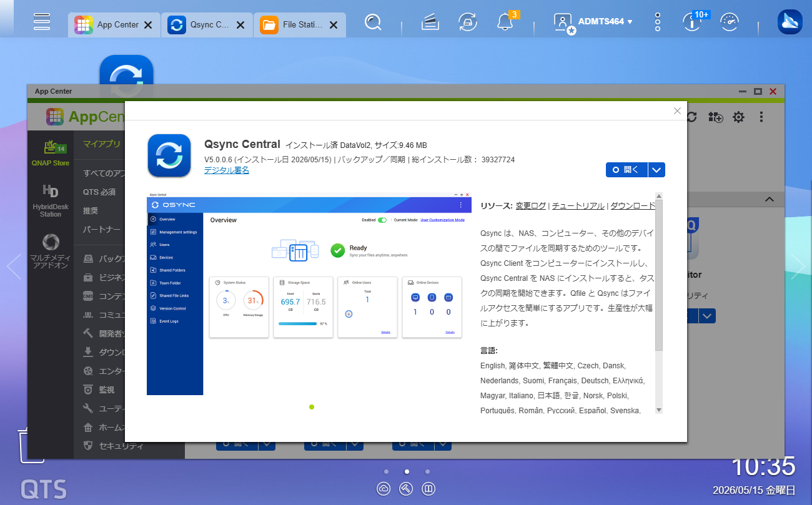Viewport: 812px width, 505px height.
Task: Select HybridDesk Station in App Center sidebar
Action: coord(51,200)
